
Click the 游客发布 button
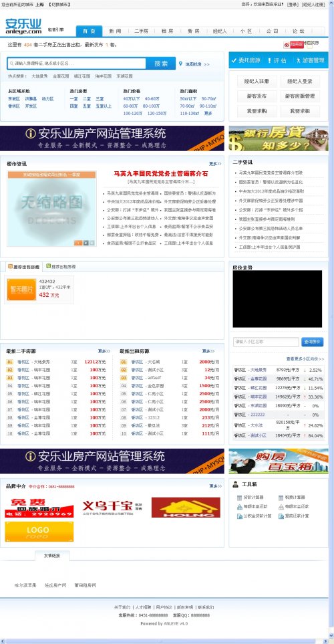[257, 96]
